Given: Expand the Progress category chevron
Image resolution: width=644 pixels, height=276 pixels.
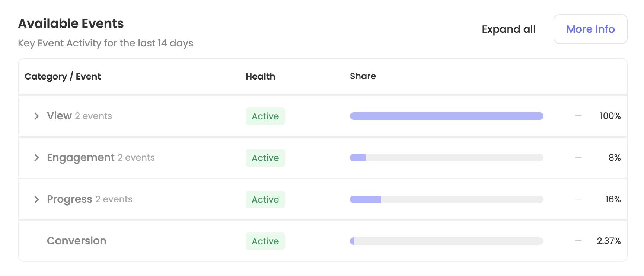Looking at the screenshot, I should coord(36,199).
